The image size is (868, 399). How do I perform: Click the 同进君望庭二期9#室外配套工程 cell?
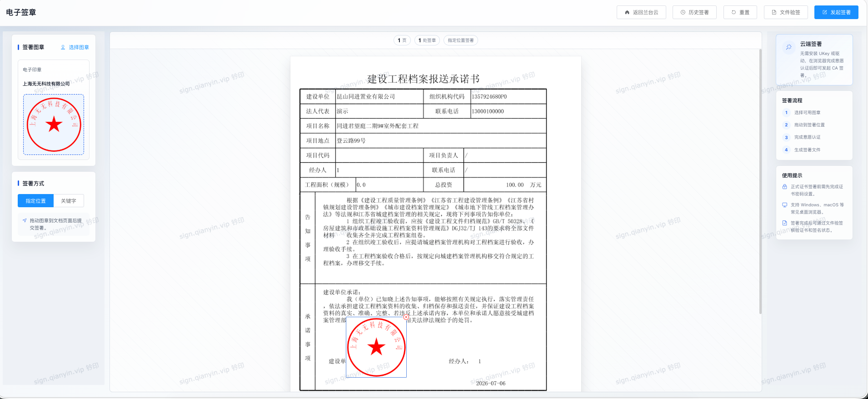tap(440, 126)
